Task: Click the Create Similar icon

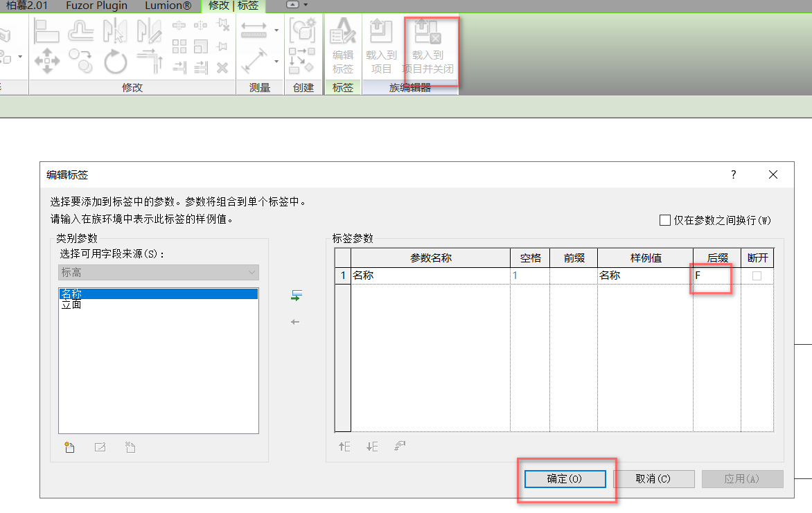Action: (301, 60)
